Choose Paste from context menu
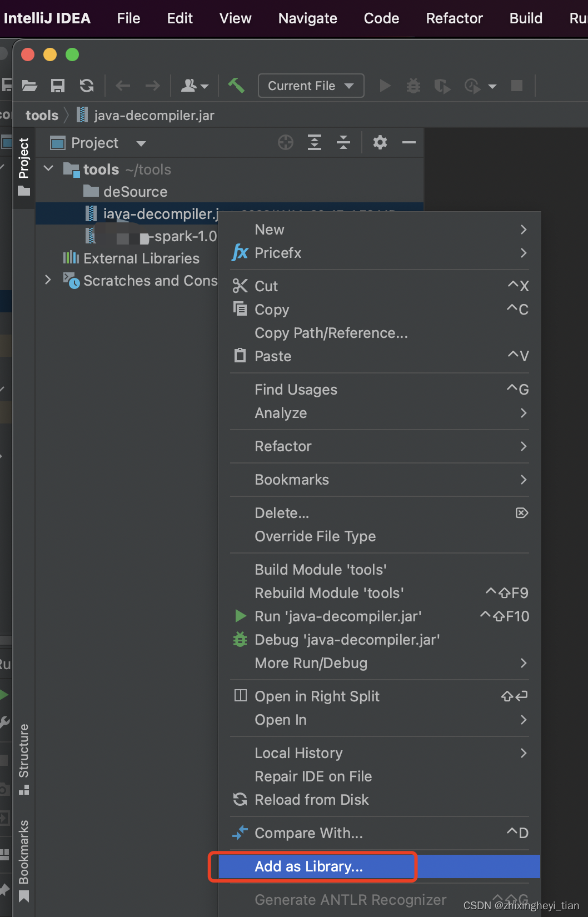This screenshot has height=917, width=588. coord(379,356)
